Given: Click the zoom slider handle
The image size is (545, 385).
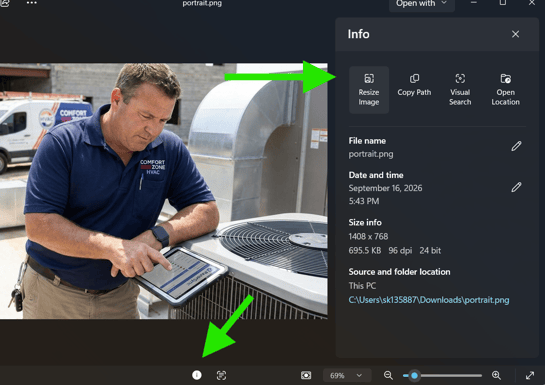Looking at the screenshot, I should [414, 375].
